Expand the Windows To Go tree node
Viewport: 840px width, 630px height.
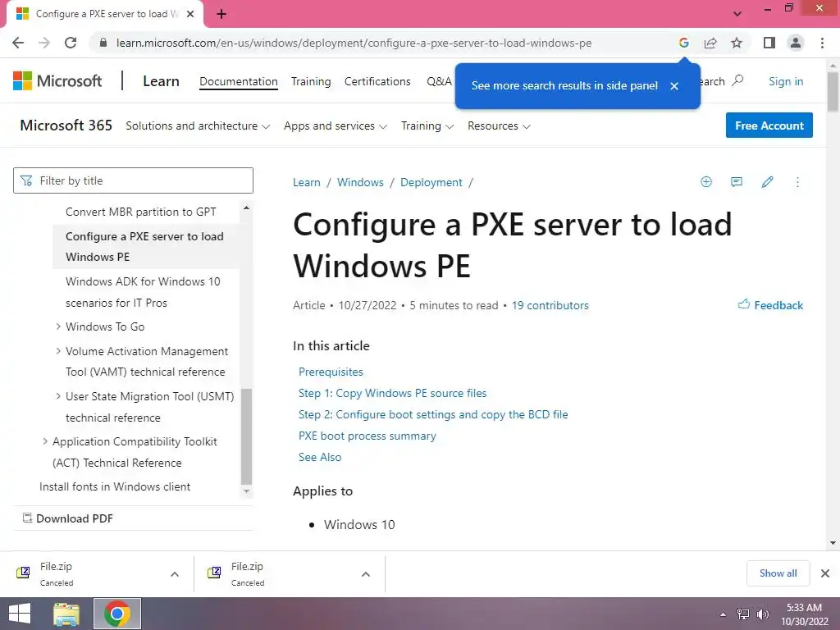(x=58, y=326)
